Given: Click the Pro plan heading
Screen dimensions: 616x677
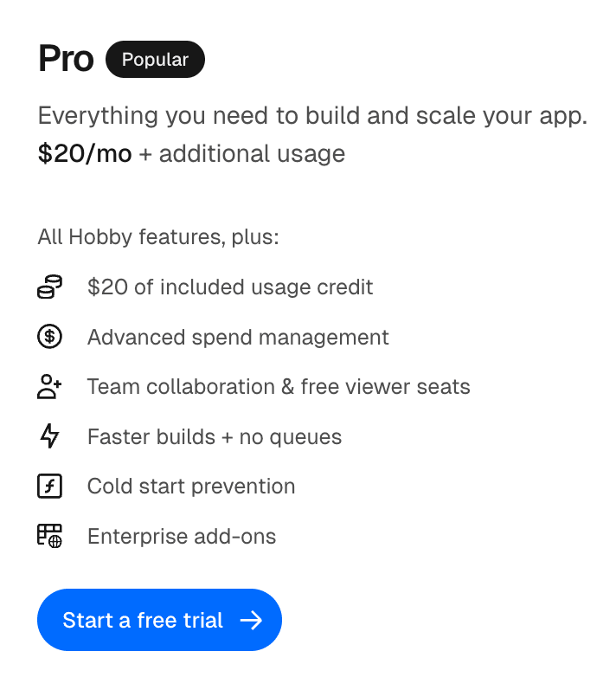Looking at the screenshot, I should pyautogui.click(x=66, y=60).
